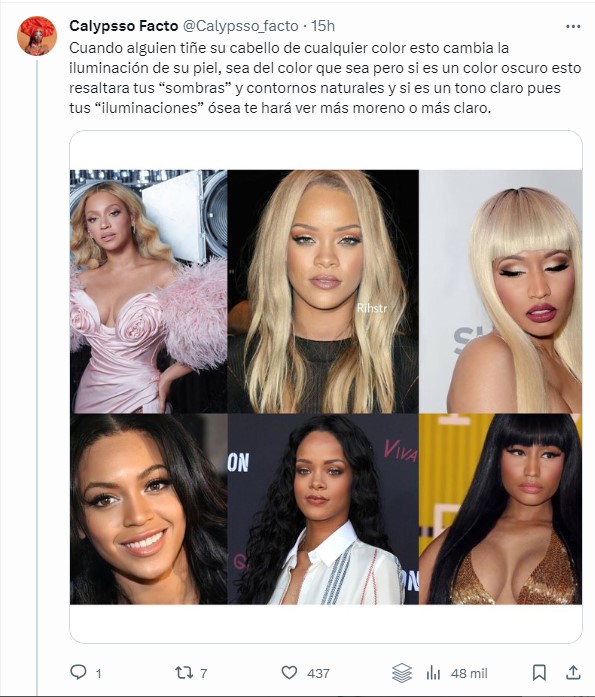Open photo of blonde bangs hairstyle
595x697 pixels.
click(500, 292)
